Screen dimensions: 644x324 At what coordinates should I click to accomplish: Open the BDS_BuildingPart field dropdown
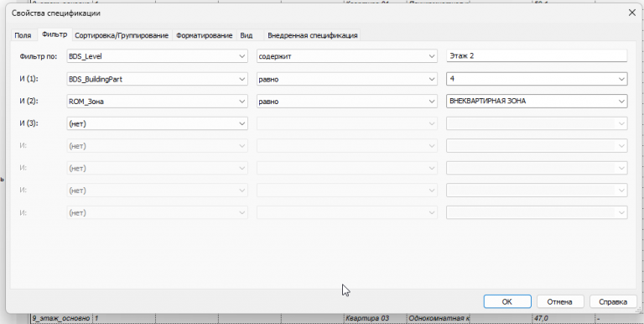158,79
